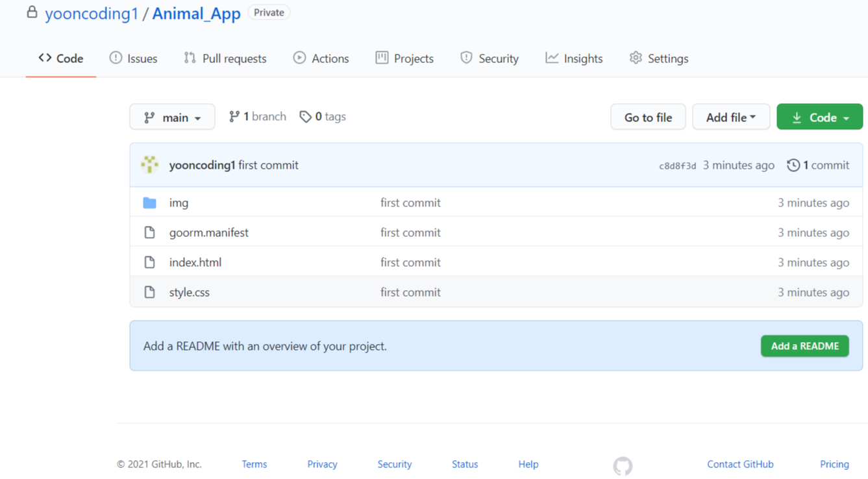Open the repository Settings tab
868x479 pixels.
click(659, 58)
